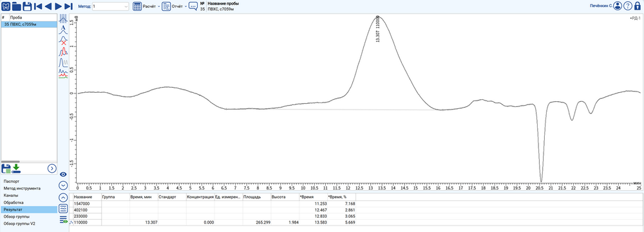644x232 pixels.
Task: Expand the Расчёт dropdown arrow
Action: click(x=158, y=6)
